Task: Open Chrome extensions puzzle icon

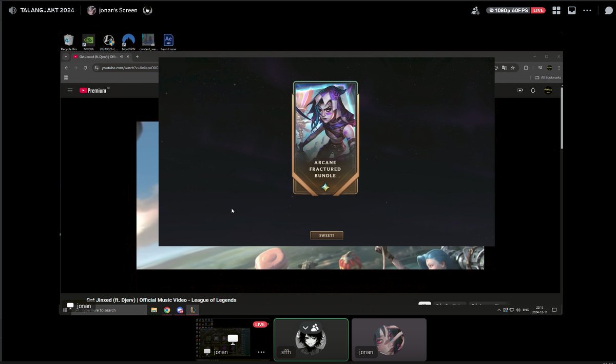Action: 526,68
